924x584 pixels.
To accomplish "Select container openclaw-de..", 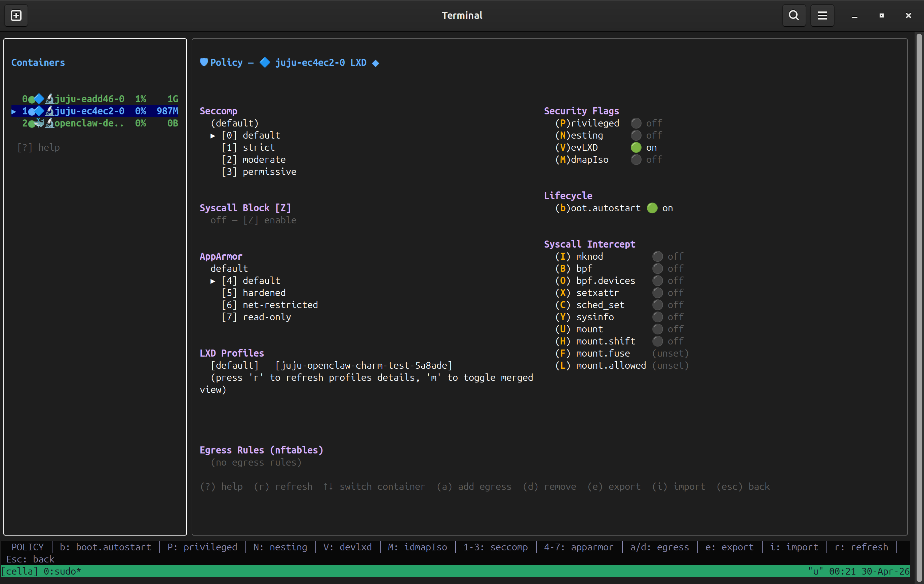I will (95, 123).
